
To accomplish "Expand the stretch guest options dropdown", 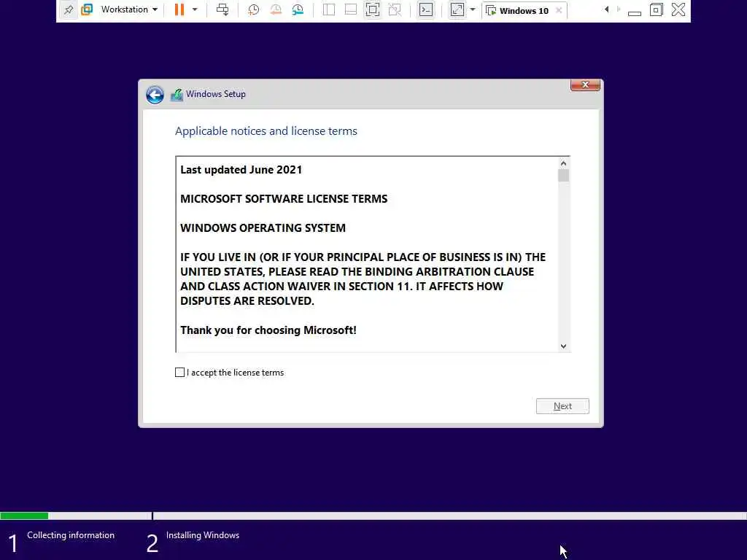I will pyautogui.click(x=473, y=9).
